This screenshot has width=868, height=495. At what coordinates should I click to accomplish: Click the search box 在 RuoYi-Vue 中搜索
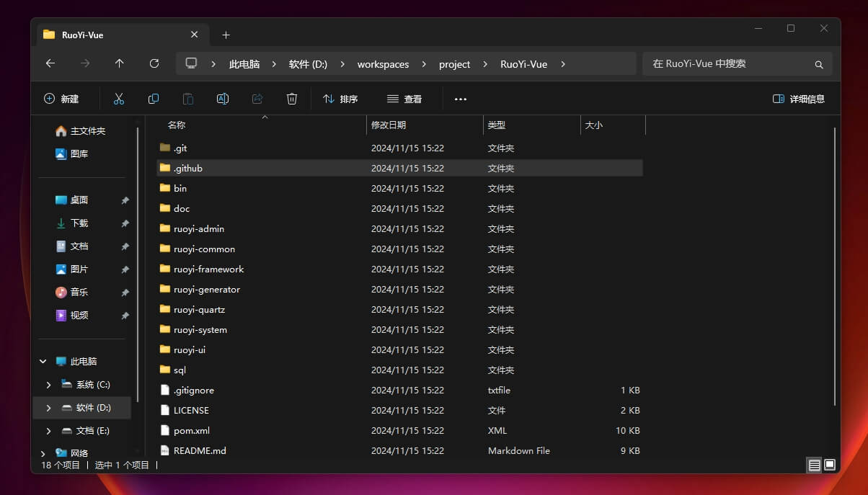pyautogui.click(x=737, y=63)
